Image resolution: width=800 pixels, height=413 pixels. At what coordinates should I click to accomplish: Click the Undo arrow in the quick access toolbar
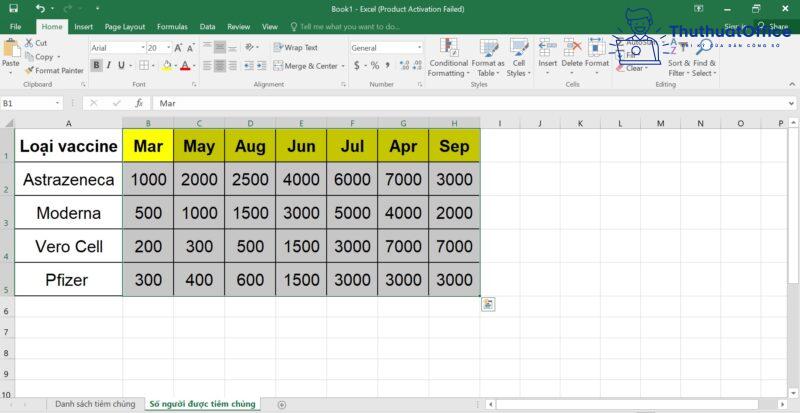(41, 9)
